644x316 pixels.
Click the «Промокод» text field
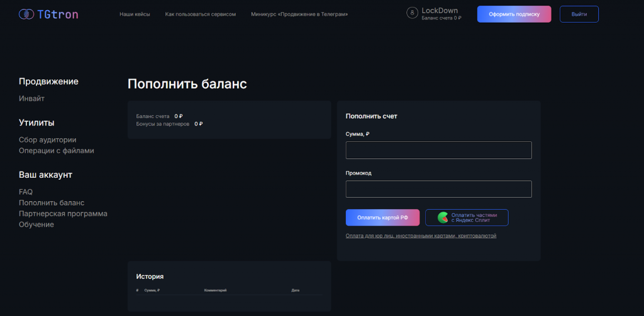coord(438,189)
